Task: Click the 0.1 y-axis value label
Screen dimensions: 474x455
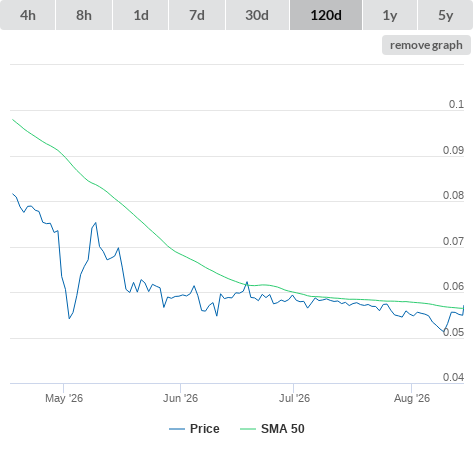Action: point(456,104)
